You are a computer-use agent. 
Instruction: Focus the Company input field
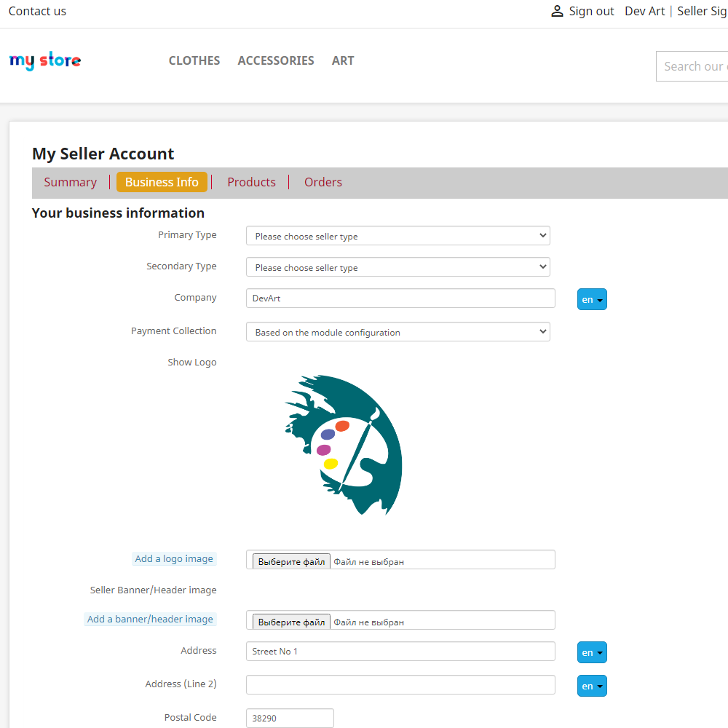(x=400, y=298)
